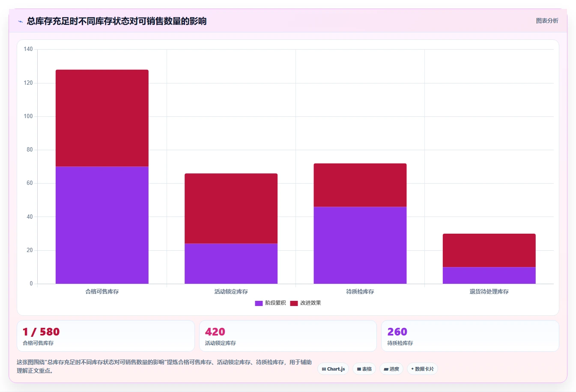Click the red segment of 待质检库存 bar
Screen dimensions: 576x392
[x=360, y=185]
